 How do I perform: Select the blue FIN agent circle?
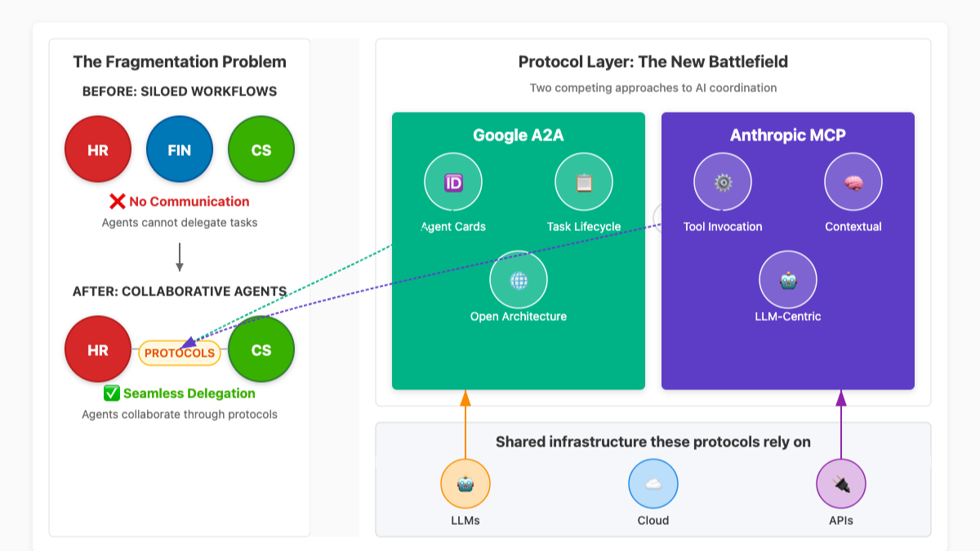pos(180,149)
